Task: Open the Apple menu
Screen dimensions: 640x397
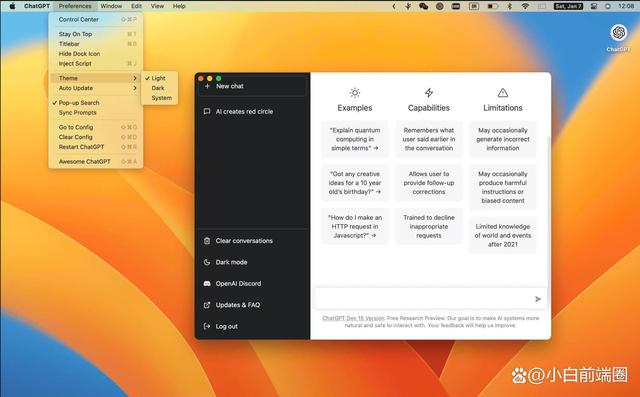Action: click(12, 6)
